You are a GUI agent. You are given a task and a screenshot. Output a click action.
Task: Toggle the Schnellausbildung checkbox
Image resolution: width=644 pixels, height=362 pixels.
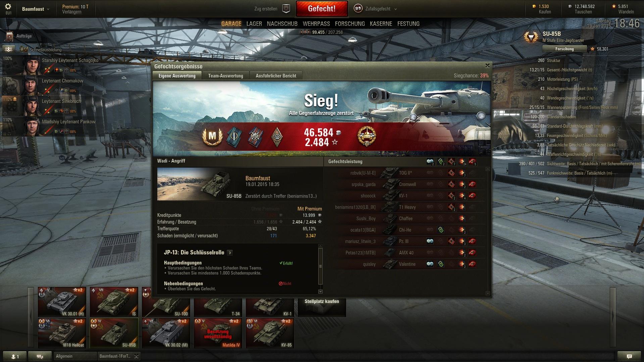(26, 50)
